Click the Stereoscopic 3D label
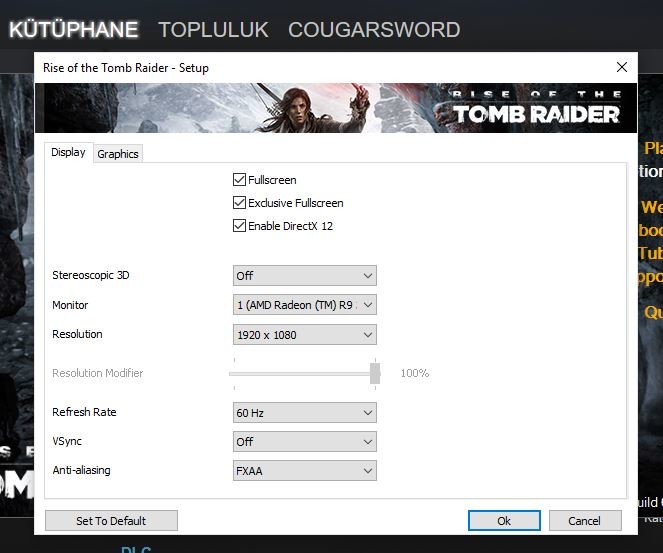The height and width of the screenshot is (553, 663). pyautogui.click(x=90, y=275)
